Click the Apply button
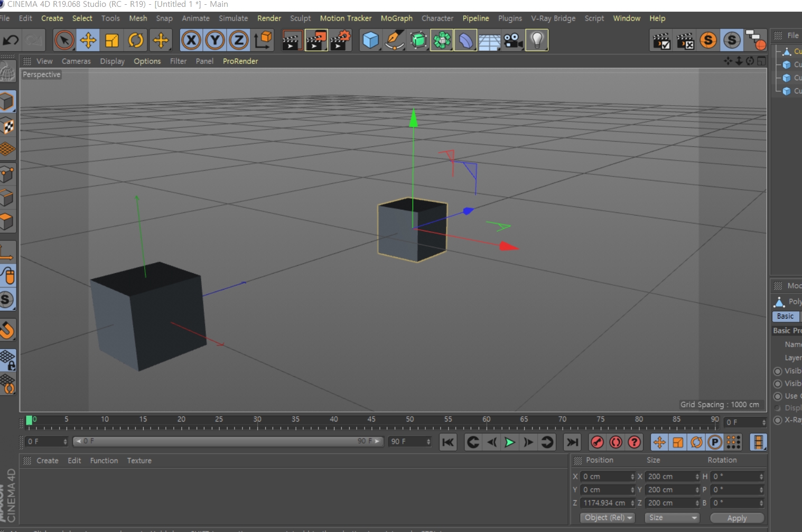The height and width of the screenshot is (532, 802). [736, 518]
